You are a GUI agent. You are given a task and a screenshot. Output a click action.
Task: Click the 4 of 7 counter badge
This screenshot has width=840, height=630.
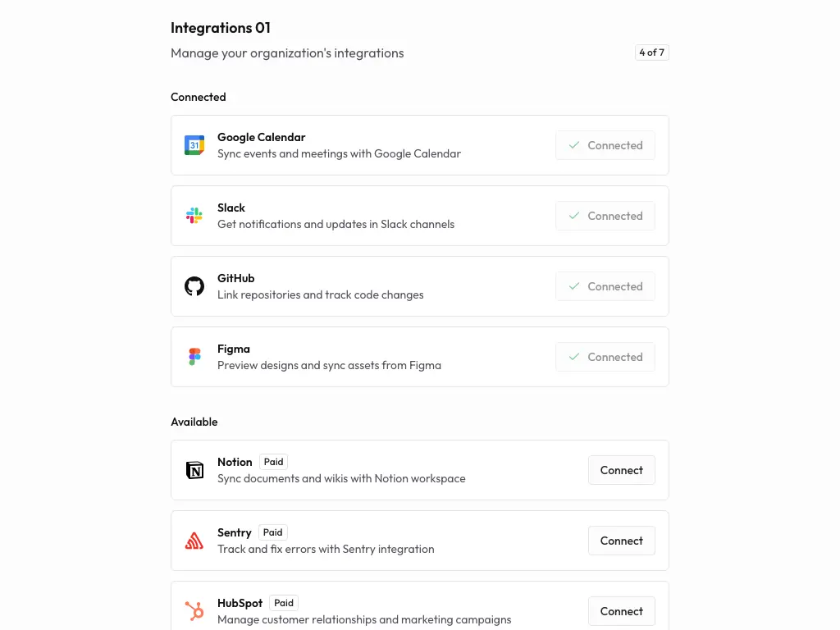pyautogui.click(x=651, y=52)
